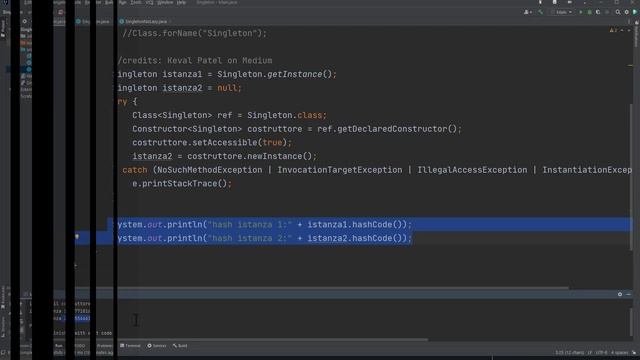Open the user account dropdown icon

[x=527, y=12]
